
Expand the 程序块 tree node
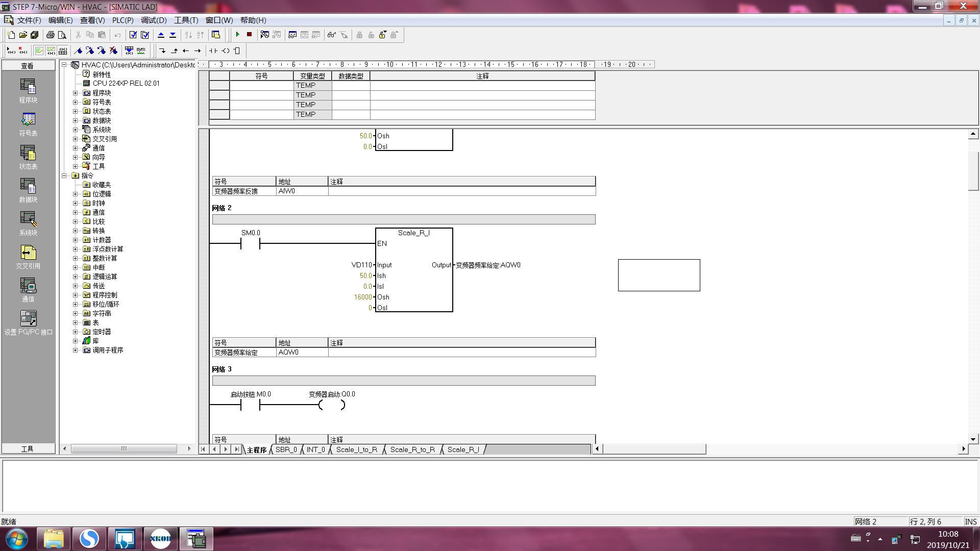[x=76, y=93]
